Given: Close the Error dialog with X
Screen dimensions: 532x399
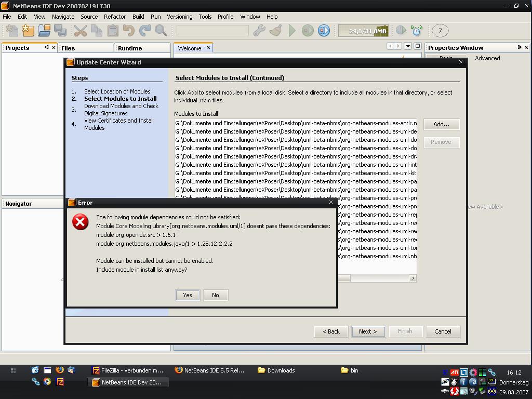Looking at the screenshot, I should (331, 202).
